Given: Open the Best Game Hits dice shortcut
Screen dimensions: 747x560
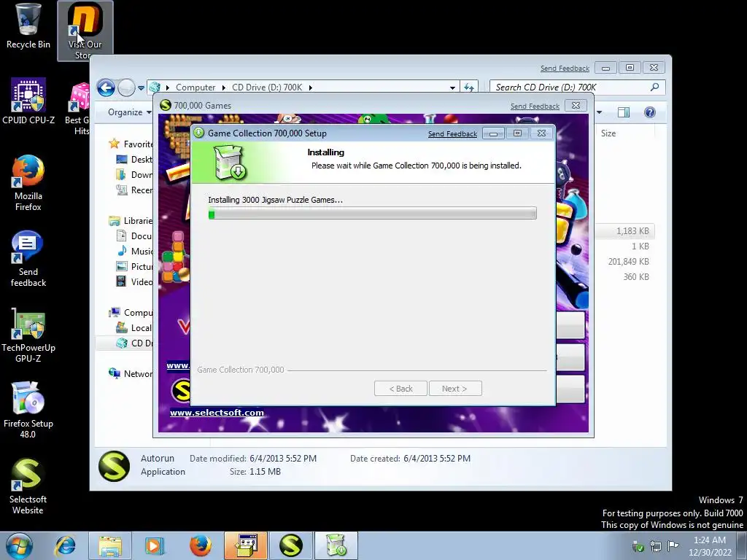Looking at the screenshot, I should [x=79, y=109].
